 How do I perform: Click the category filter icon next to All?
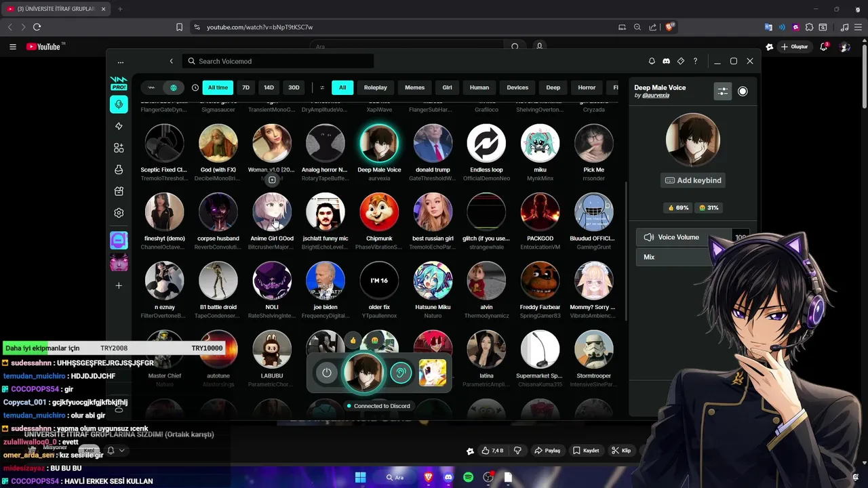tap(322, 87)
